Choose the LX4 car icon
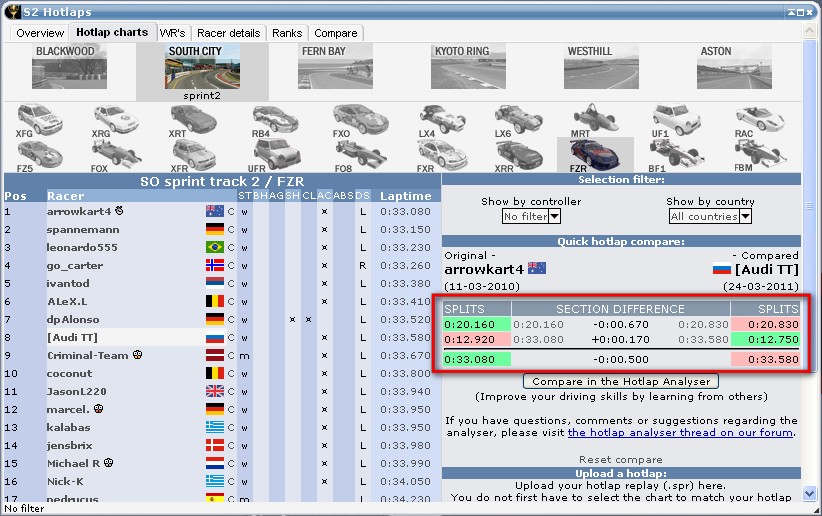This screenshot has height=516, width=822. (441, 120)
